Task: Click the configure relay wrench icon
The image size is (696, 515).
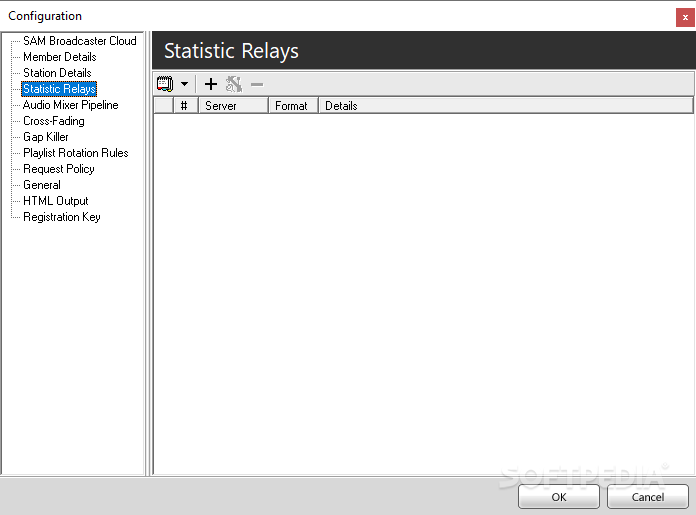Action: click(x=234, y=84)
